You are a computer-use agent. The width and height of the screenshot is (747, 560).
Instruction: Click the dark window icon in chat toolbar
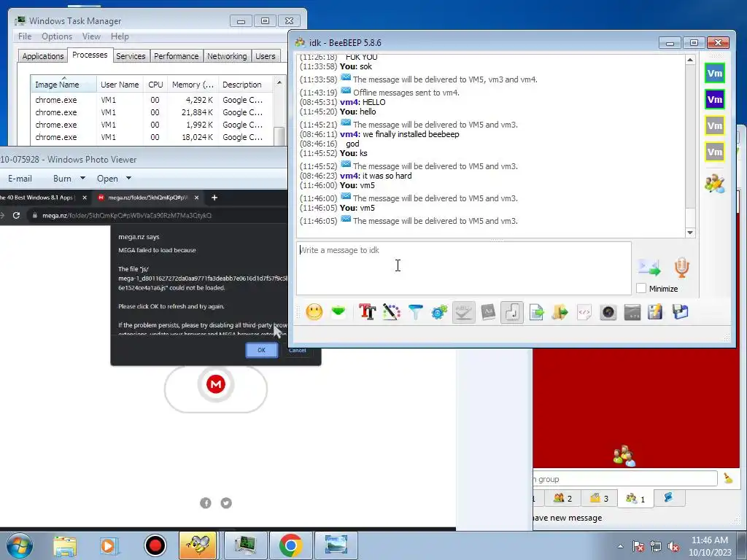(x=632, y=312)
